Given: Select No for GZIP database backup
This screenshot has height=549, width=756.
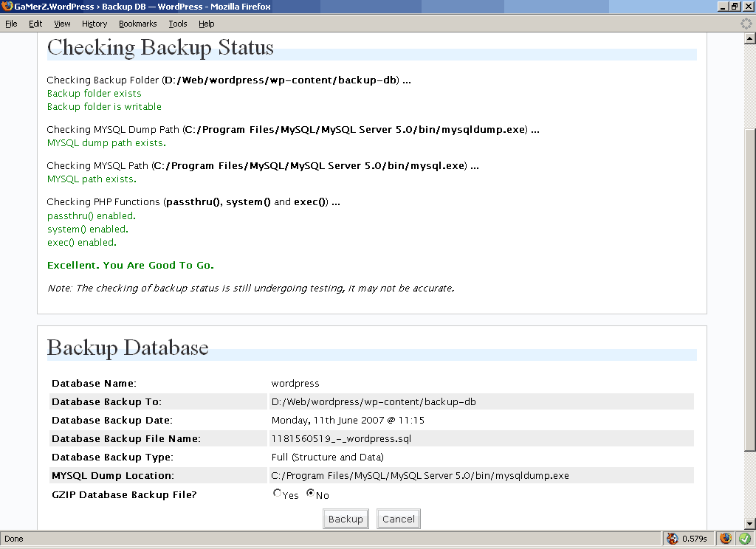Looking at the screenshot, I should click(x=310, y=494).
